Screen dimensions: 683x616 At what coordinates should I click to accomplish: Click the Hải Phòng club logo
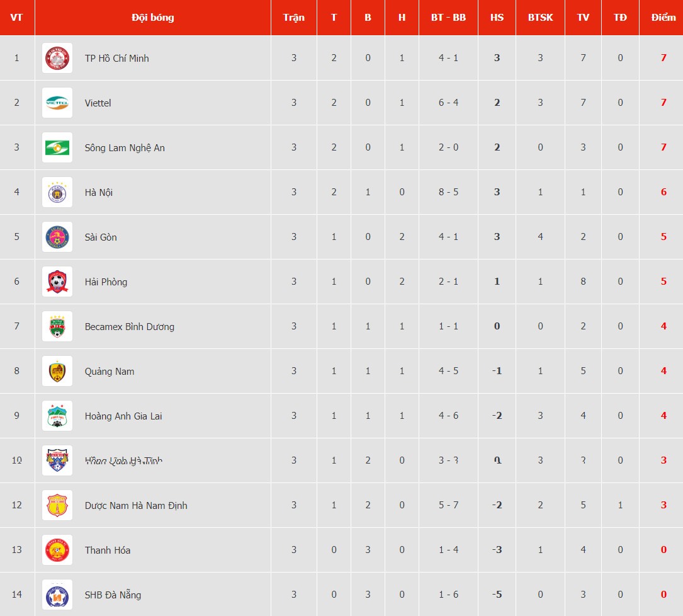[57, 282]
